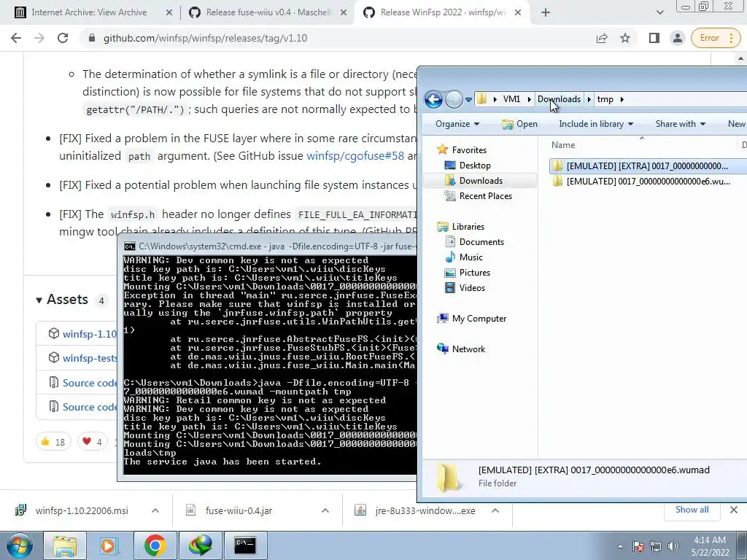This screenshot has width=747, height=560.
Task: Download the second Source code archive
Action: pos(90,407)
